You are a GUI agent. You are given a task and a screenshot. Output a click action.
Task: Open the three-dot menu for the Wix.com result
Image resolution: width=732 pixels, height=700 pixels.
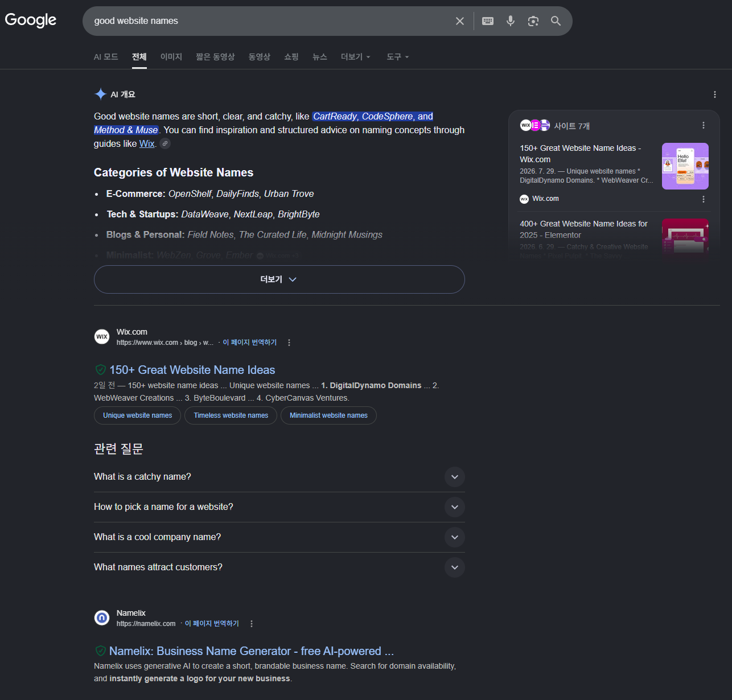[x=289, y=343]
